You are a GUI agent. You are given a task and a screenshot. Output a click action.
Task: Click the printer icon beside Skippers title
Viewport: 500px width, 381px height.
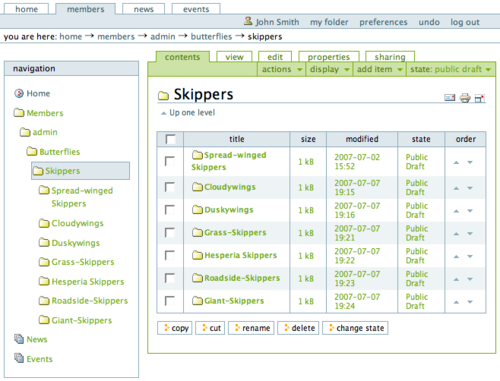(465, 98)
